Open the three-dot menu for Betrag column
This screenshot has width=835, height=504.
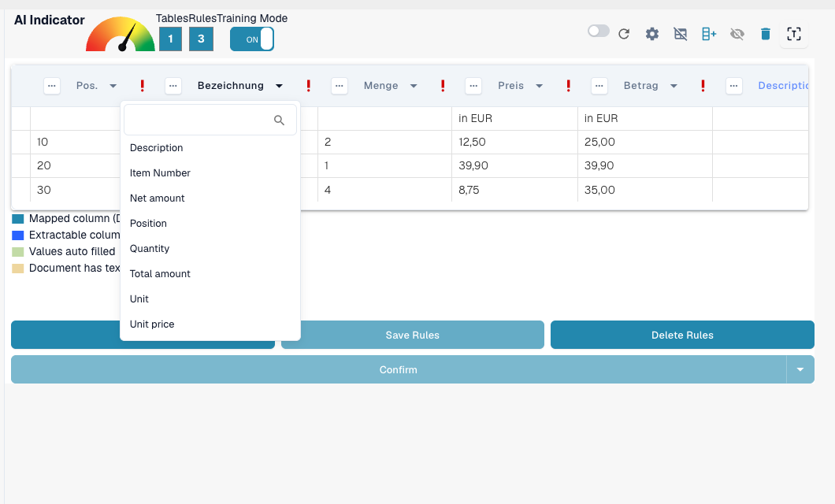click(599, 86)
